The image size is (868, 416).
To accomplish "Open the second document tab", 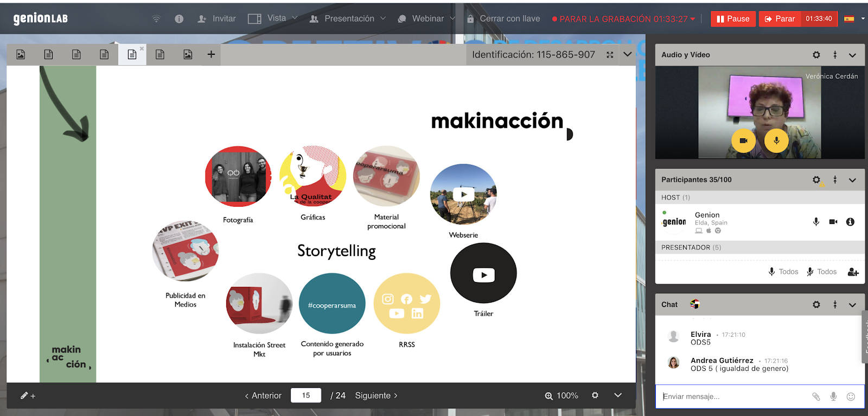I will (48, 54).
